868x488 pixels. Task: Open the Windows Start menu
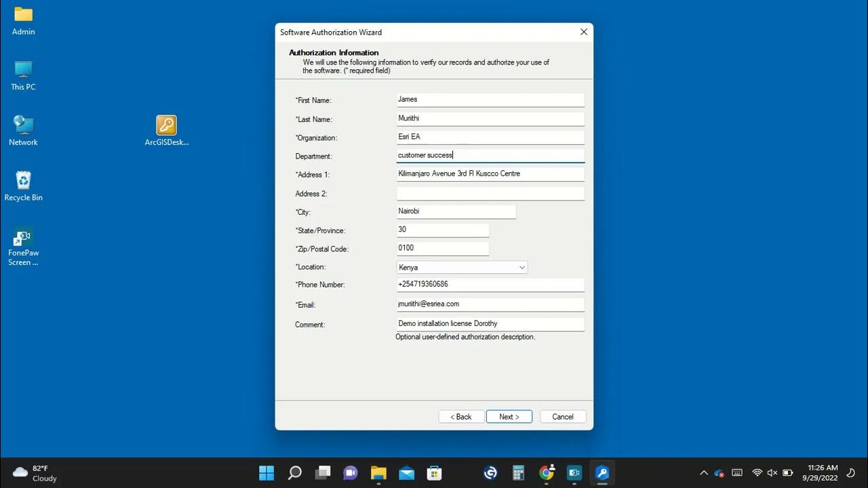[267, 472]
